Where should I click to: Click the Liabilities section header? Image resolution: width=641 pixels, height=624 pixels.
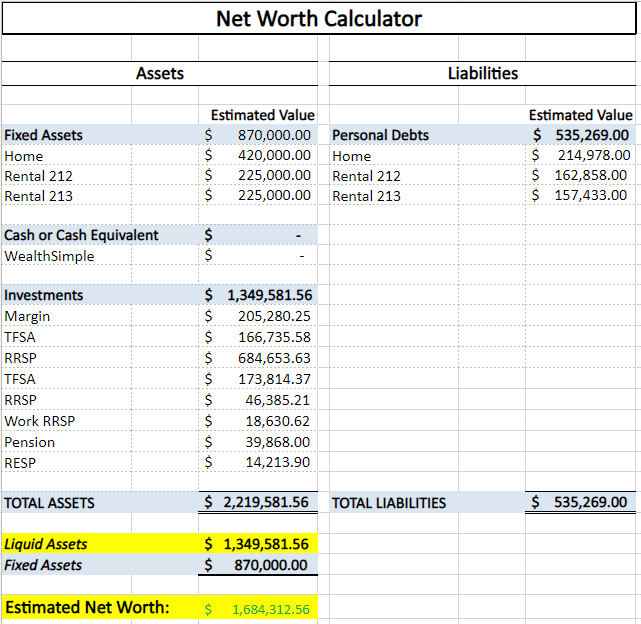click(x=483, y=74)
